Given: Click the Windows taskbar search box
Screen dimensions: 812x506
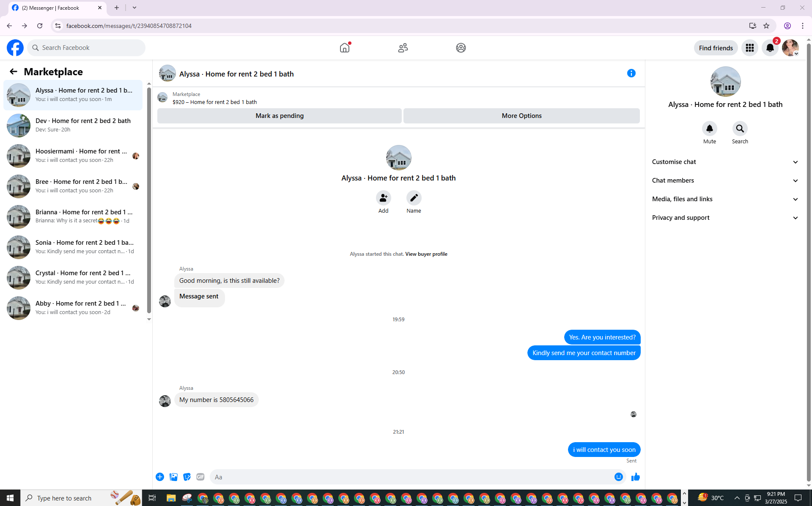Looking at the screenshot, I should (x=81, y=498).
